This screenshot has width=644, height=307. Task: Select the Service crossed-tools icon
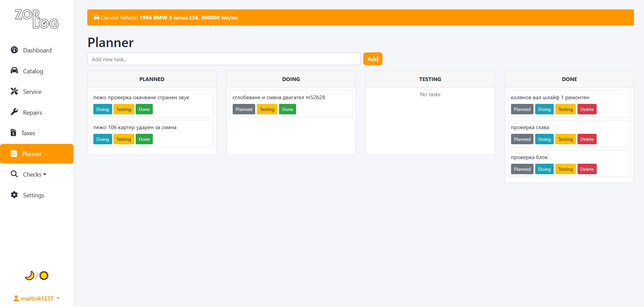click(14, 91)
